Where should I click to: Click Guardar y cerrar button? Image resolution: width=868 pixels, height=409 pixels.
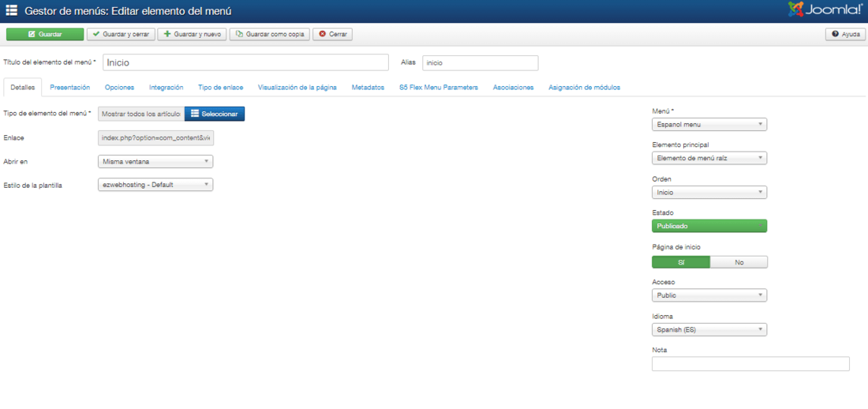pyautogui.click(x=121, y=35)
